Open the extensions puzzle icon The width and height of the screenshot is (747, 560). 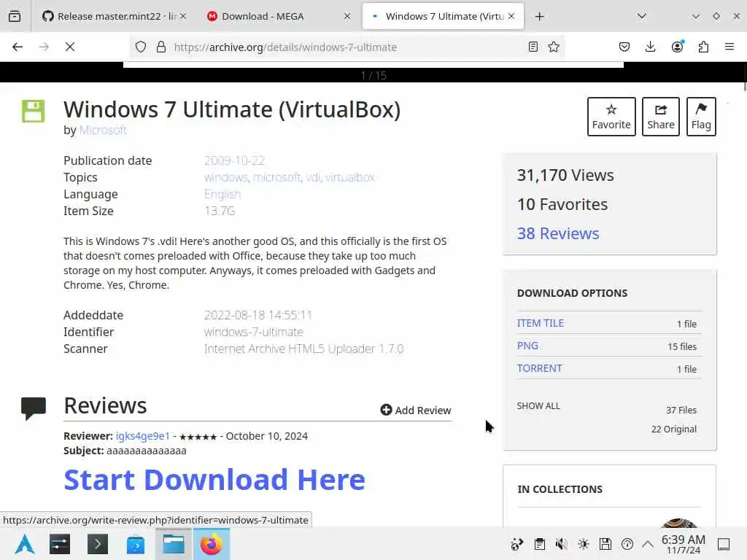(x=703, y=47)
